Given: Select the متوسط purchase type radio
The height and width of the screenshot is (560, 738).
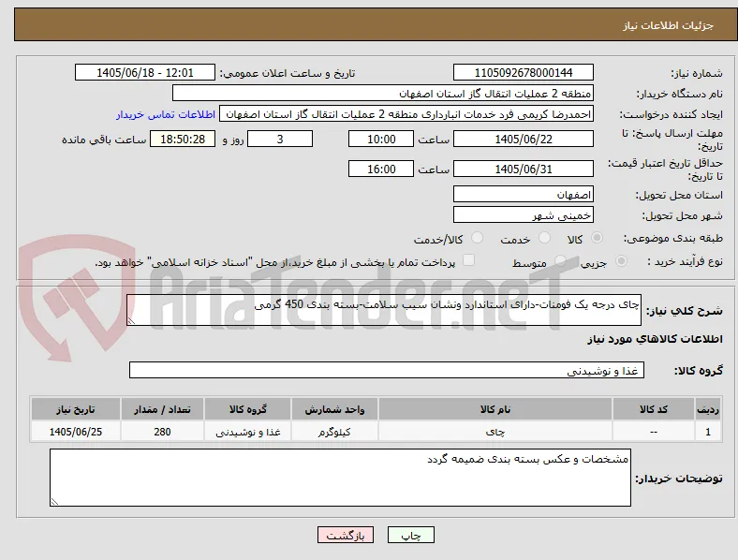Looking at the screenshot, I should point(560,260).
